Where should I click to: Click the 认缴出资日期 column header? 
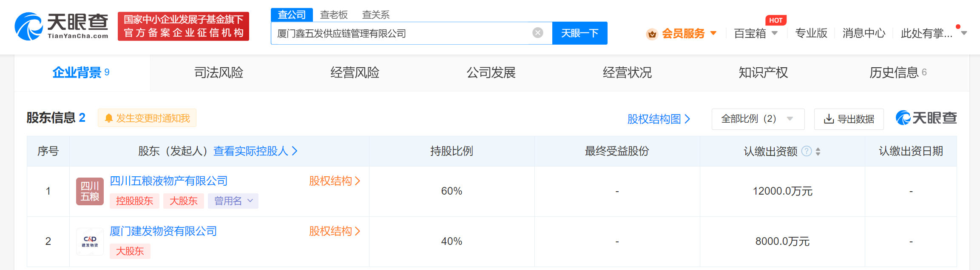(x=911, y=151)
